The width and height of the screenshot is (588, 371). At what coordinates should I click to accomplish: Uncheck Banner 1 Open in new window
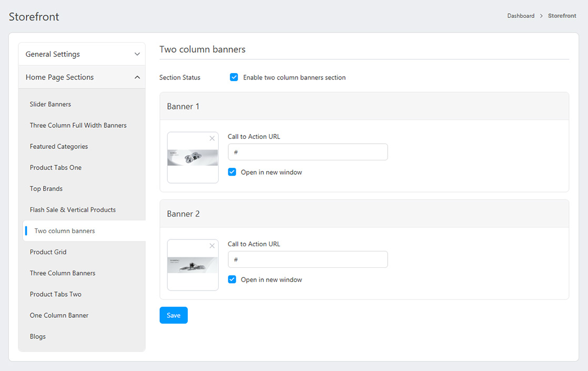pos(232,172)
